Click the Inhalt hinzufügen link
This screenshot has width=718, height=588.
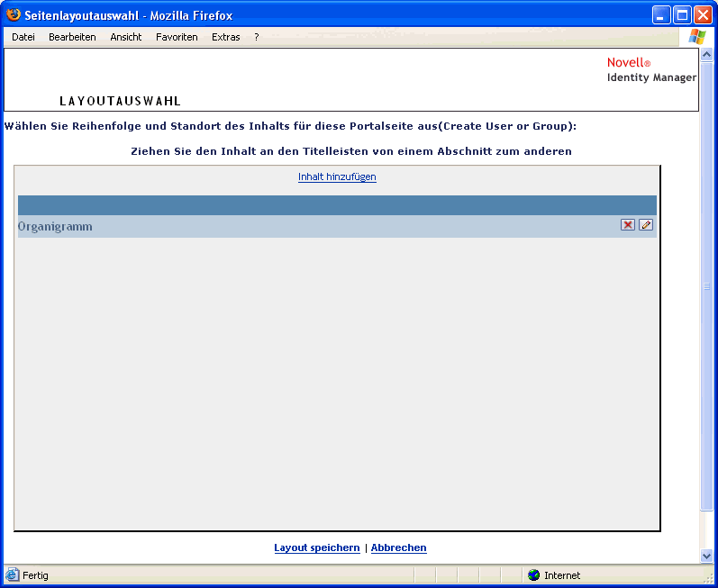point(337,176)
